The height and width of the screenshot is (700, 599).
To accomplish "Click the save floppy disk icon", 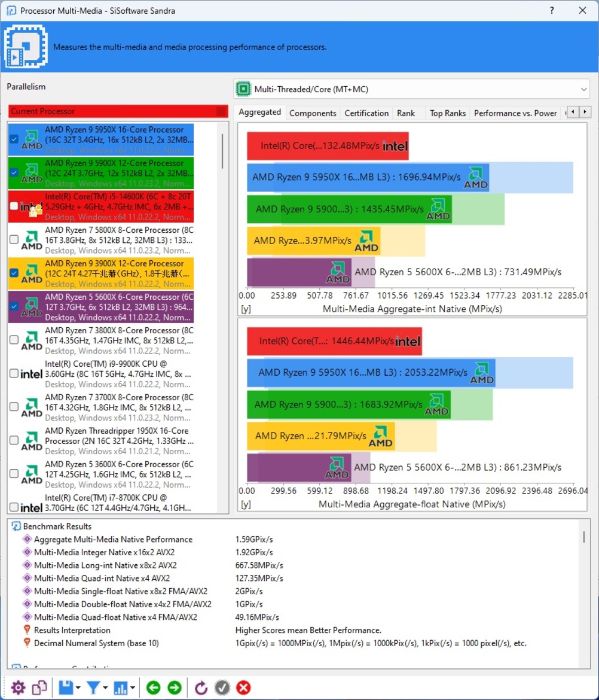I will tap(66, 687).
